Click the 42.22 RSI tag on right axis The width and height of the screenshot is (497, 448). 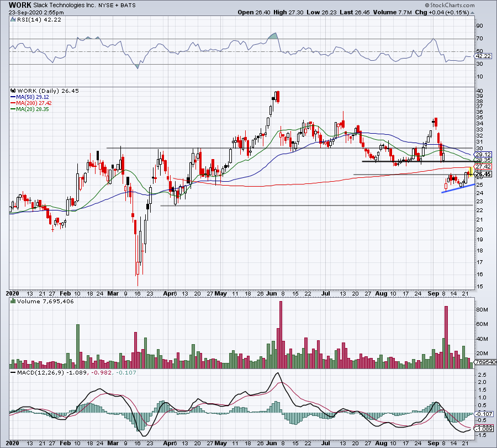point(483,56)
